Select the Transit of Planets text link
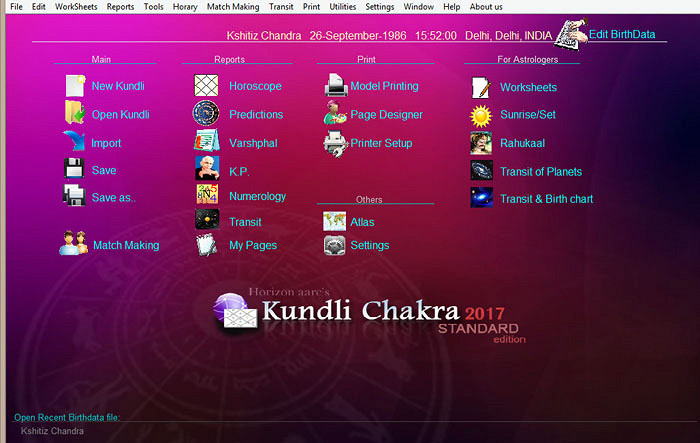This screenshot has height=443, width=700. (x=541, y=171)
